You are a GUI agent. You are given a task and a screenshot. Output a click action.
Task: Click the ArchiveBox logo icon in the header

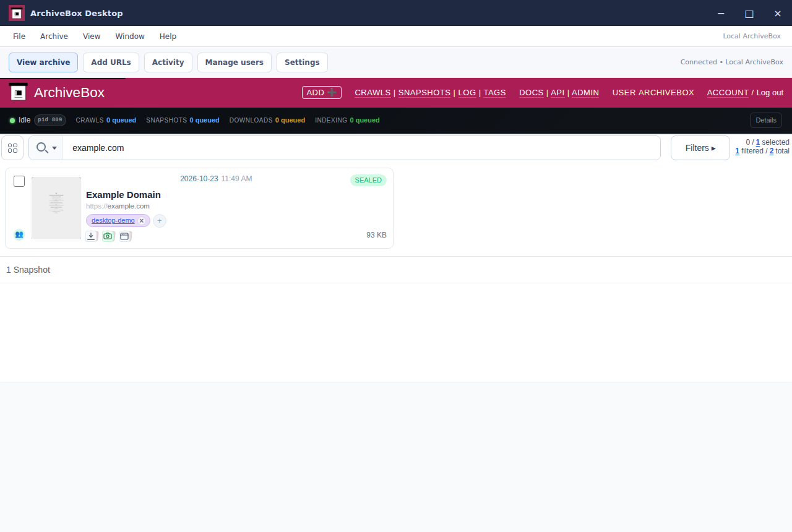coord(19,92)
